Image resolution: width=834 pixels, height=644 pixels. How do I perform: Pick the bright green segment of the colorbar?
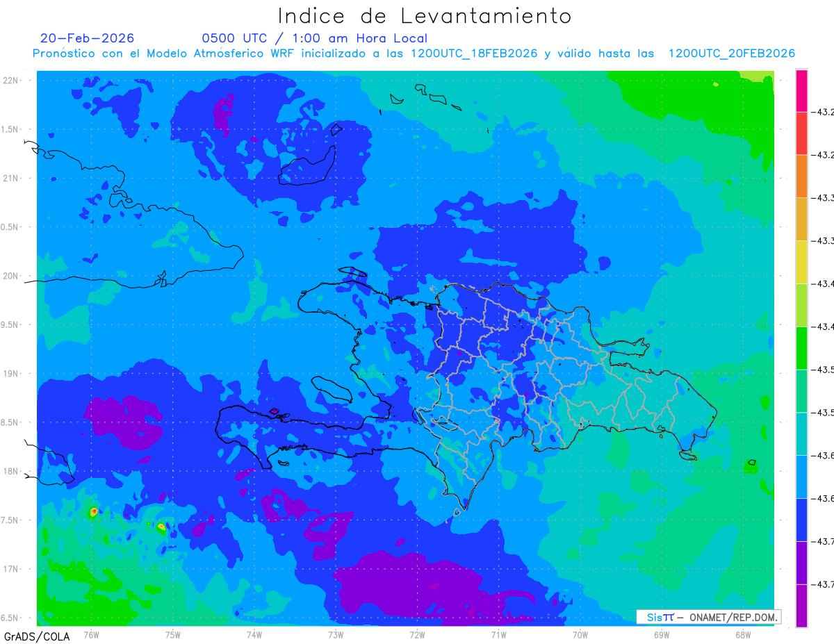[801, 348]
